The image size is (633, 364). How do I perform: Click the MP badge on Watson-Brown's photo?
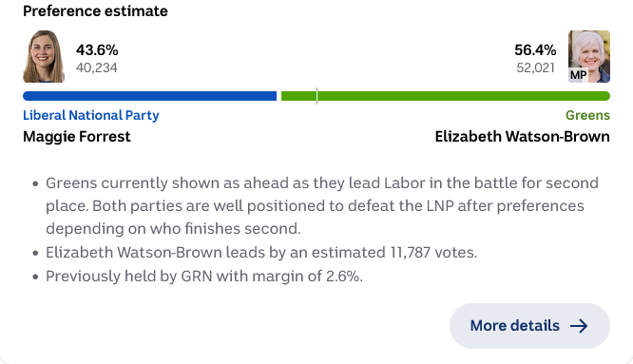click(x=578, y=75)
